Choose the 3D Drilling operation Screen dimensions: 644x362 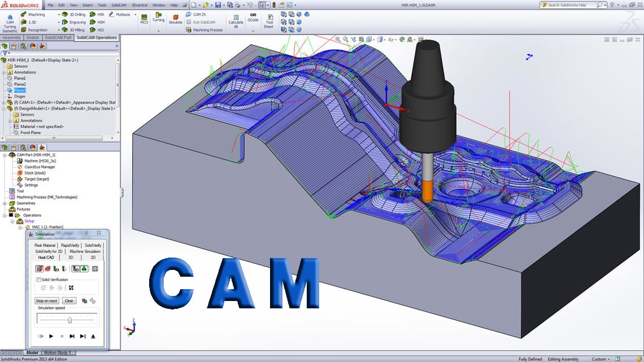pos(73,14)
